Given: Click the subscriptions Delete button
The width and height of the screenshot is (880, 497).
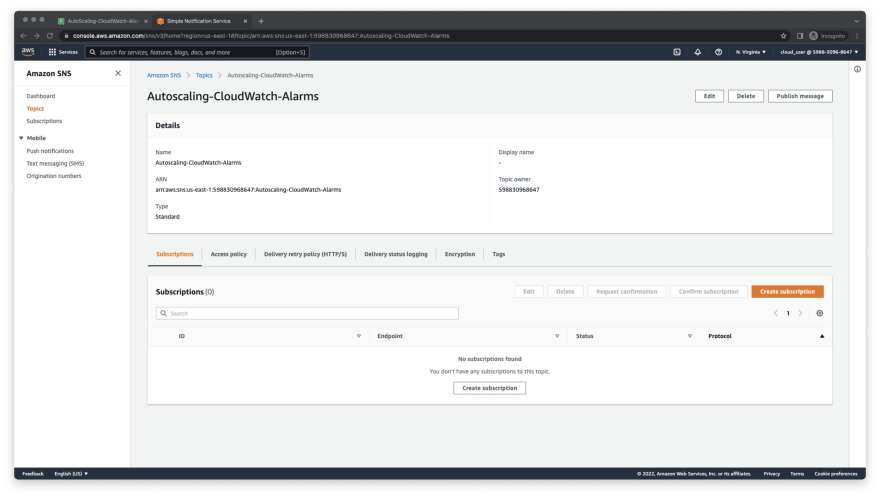Looking at the screenshot, I should pos(565,292).
